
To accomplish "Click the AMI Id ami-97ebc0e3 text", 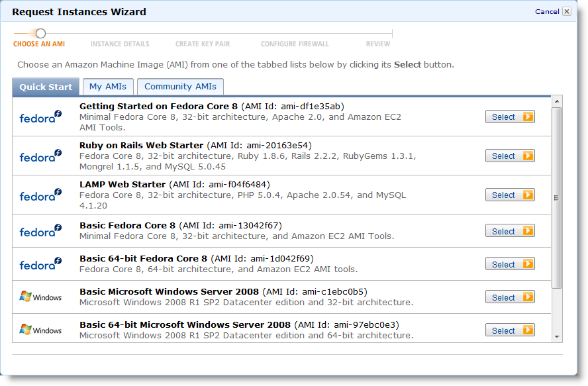I will pyautogui.click(x=346, y=324).
